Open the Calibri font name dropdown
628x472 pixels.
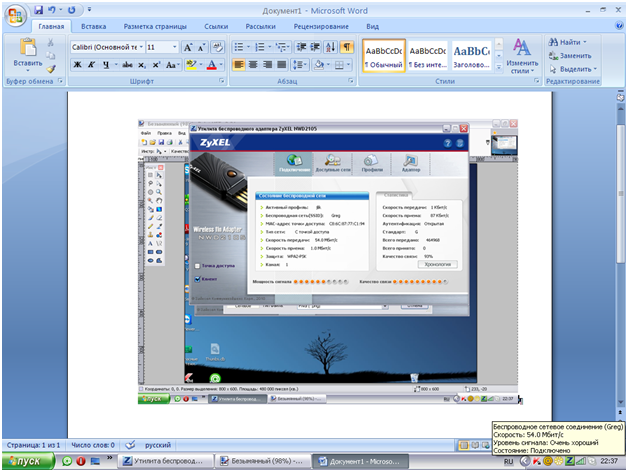[141, 48]
